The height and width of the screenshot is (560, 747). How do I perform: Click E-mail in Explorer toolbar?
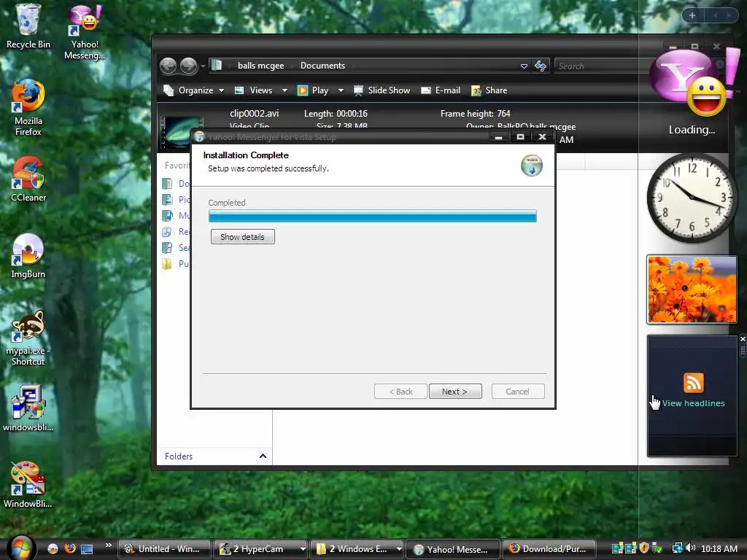click(x=441, y=90)
